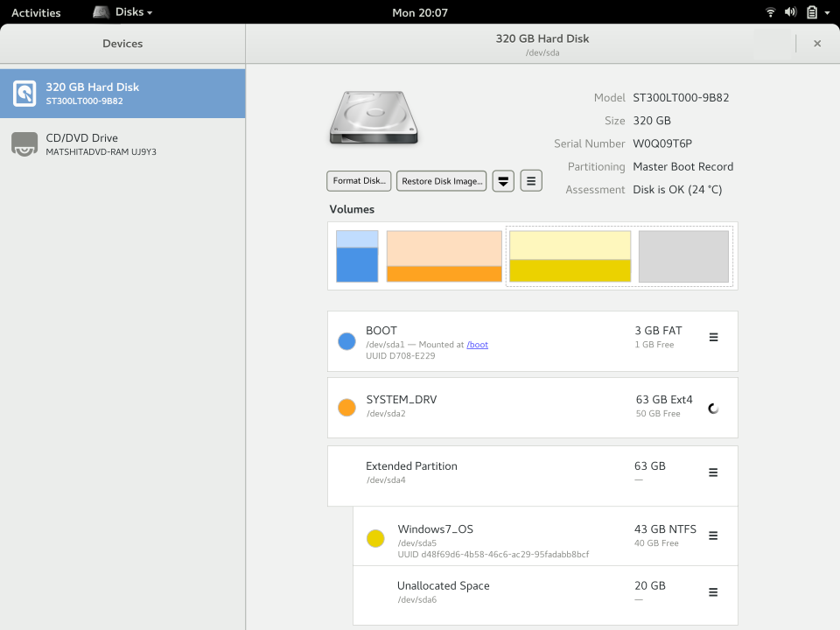The image size is (840, 630).
Task: Click the battery status icon
Action: tap(812, 12)
